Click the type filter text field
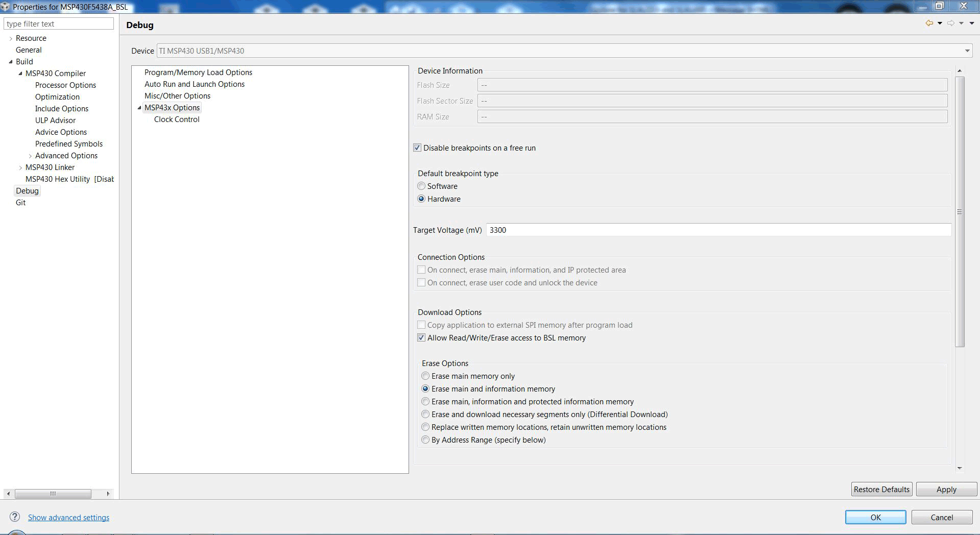This screenshot has height=535, width=980. tap(59, 23)
